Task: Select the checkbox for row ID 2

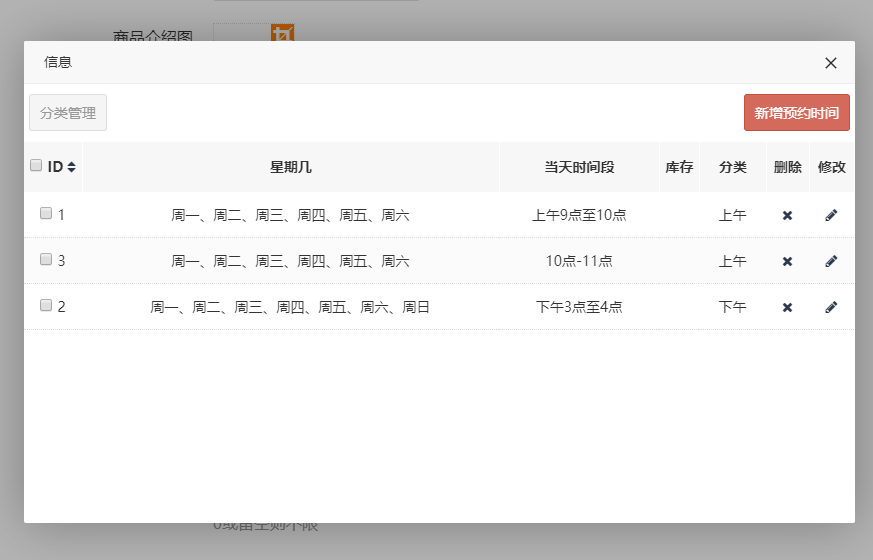Action: [46, 305]
